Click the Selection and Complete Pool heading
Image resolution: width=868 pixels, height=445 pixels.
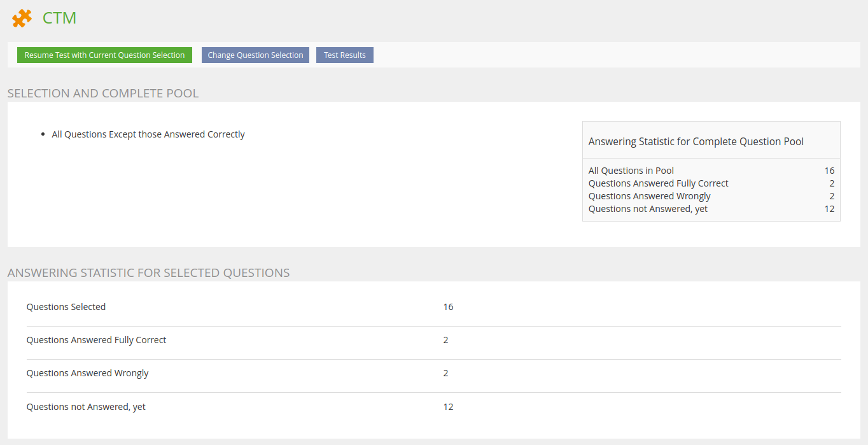click(103, 94)
